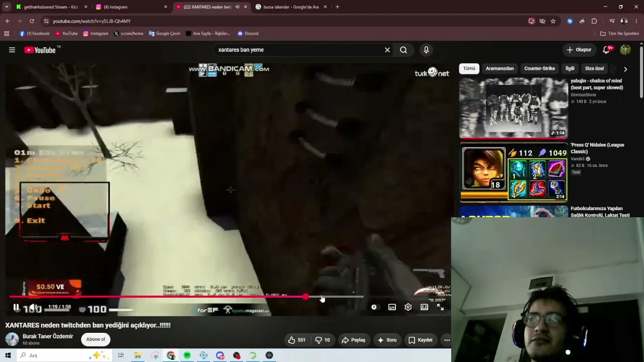The image size is (644, 362).
Task: Open the Shazam extension
Action: (x=570, y=21)
